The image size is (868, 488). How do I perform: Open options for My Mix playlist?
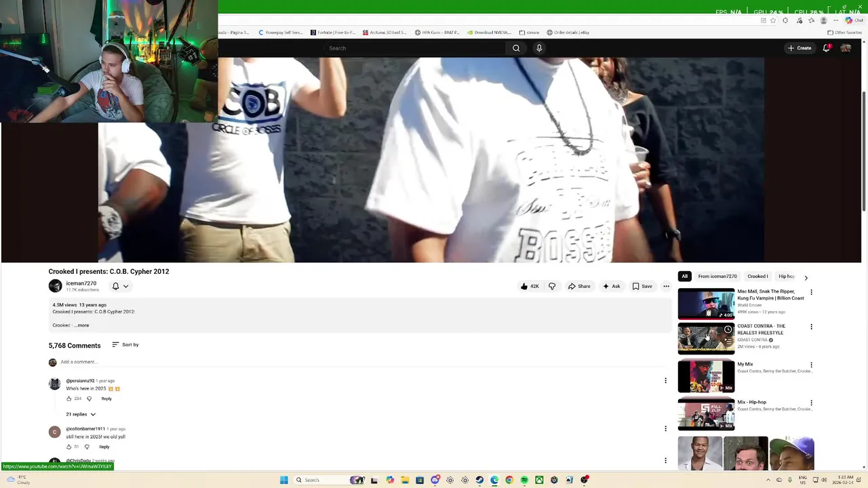tap(811, 365)
